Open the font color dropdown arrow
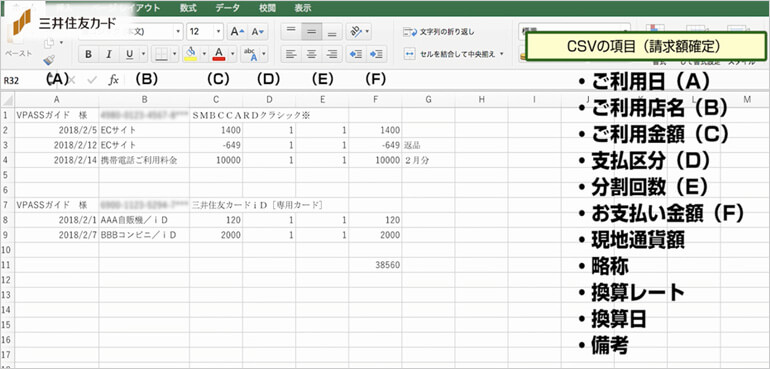Viewport: 770px width, 369px height. [x=233, y=54]
